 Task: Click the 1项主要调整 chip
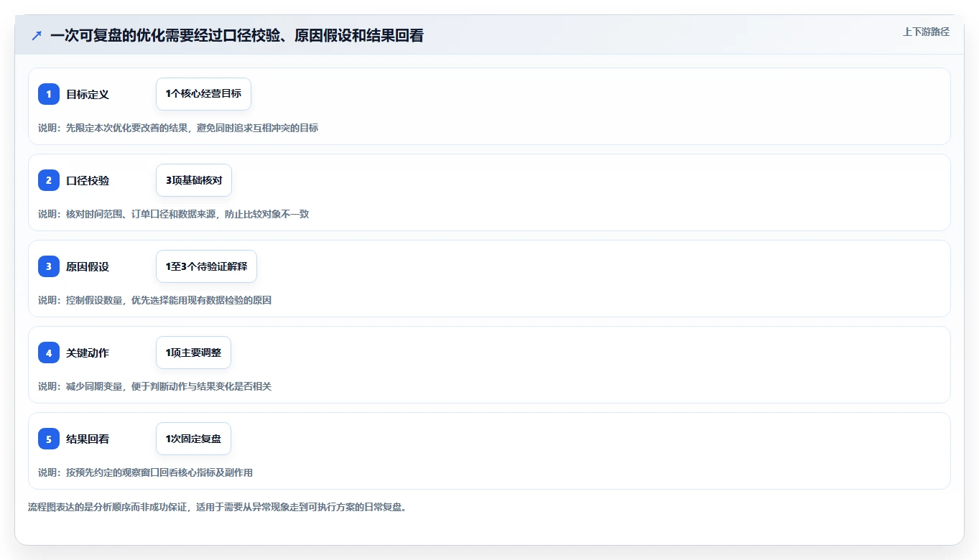(x=193, y=353)
